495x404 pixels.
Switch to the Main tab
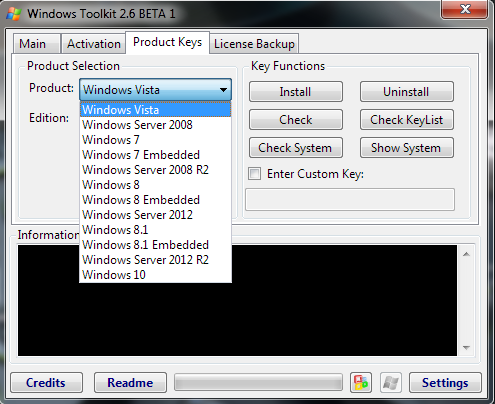pos(37,44)
